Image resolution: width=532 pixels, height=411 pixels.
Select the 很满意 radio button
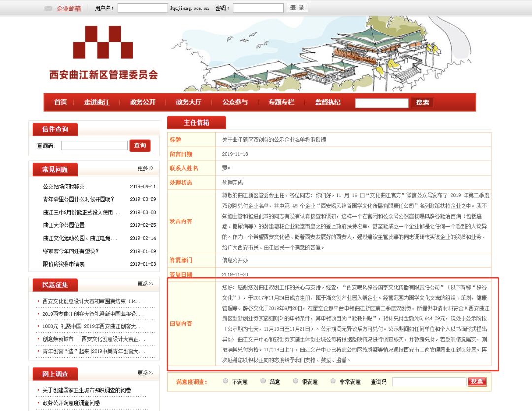tap(296, 381)
